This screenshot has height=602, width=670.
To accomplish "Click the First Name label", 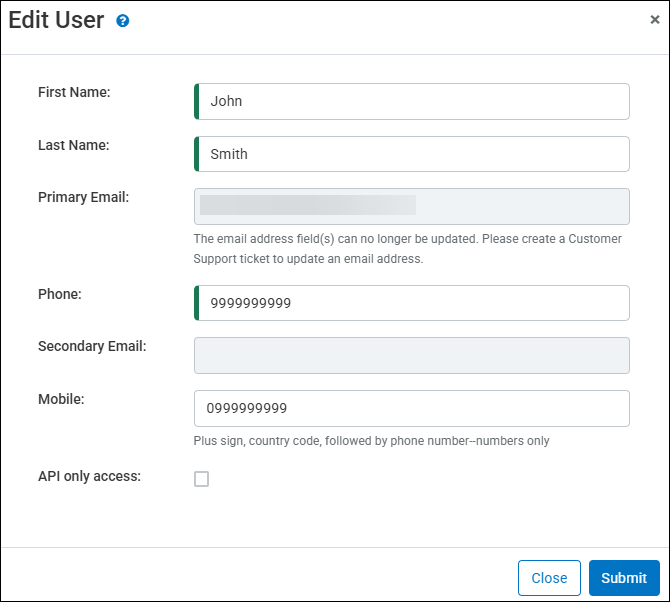I will tap(74, 92).
